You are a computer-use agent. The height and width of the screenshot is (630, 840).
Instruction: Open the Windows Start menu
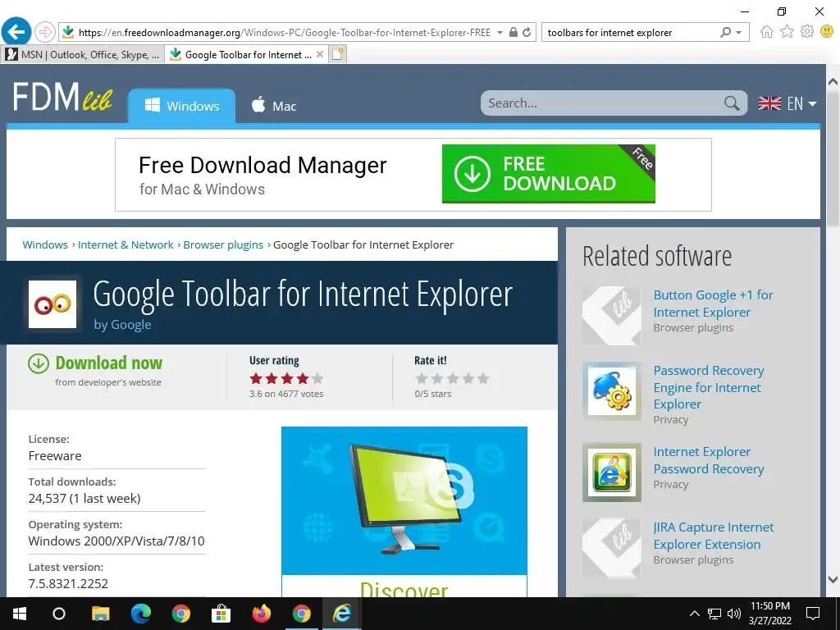coord(20,614)
